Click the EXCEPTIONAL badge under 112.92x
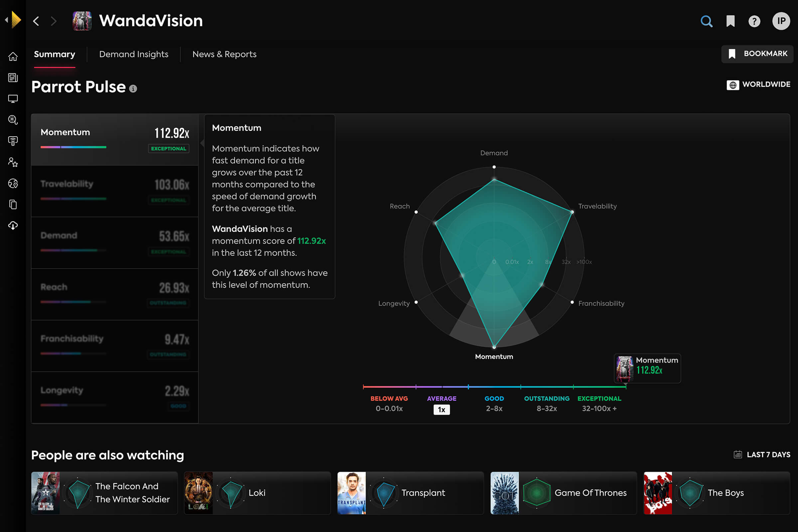798x532 pixels. (x=169, y=149)
